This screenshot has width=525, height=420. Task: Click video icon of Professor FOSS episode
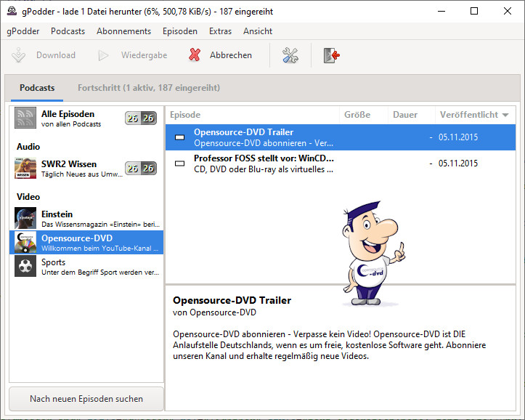click(x=180, y=163)
